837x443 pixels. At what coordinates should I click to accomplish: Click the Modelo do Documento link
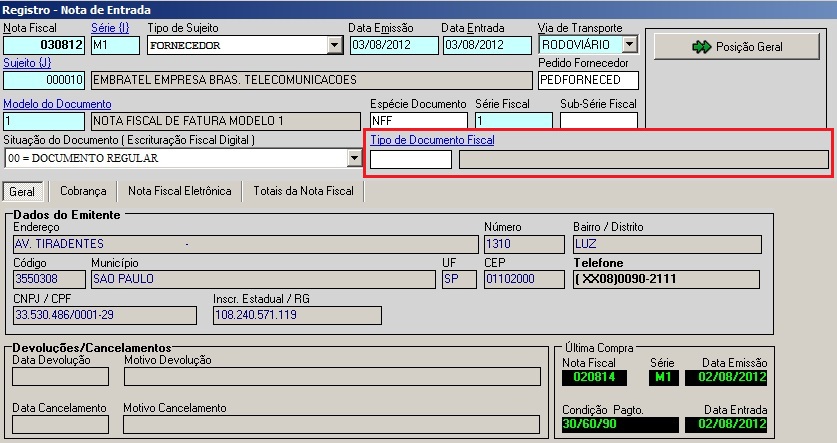click(57, 104)
